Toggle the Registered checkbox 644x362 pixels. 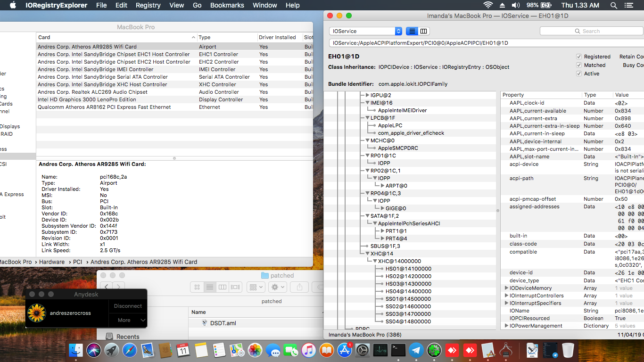click(579, 56)
